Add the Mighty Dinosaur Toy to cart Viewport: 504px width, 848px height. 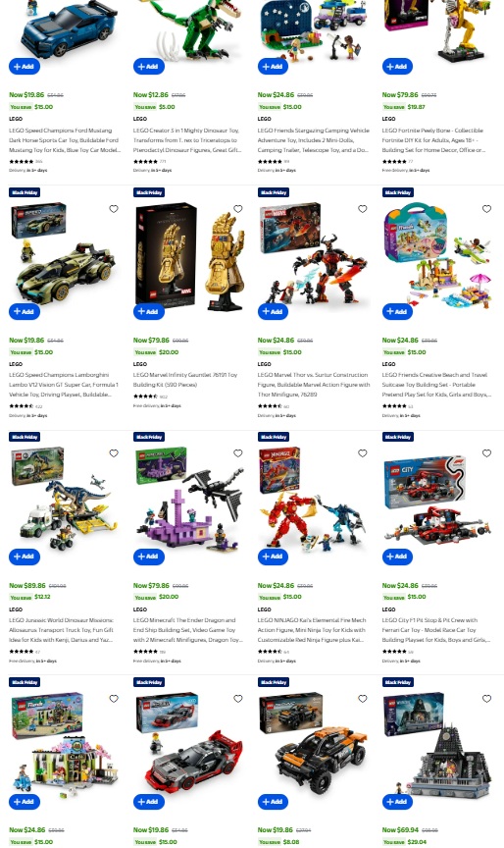click(149, 66)
